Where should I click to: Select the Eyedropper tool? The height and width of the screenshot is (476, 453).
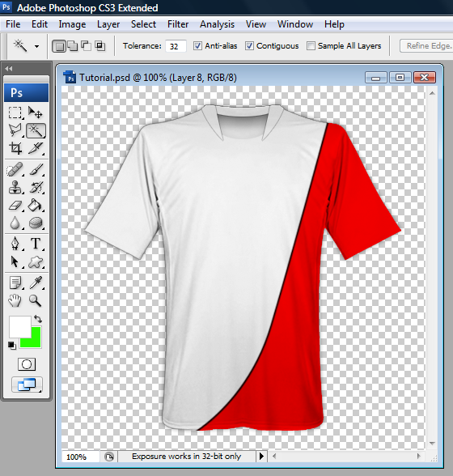click(36, 283)
